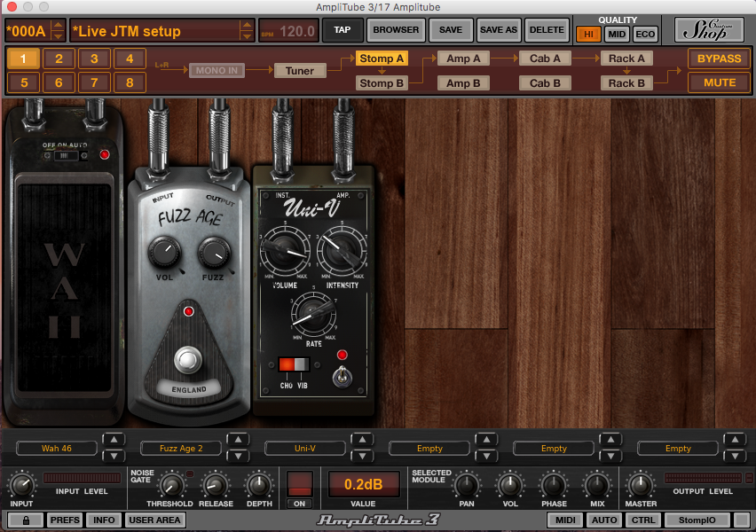The height and width of the screenshot is (532, 756).
Task: Click the TAP tempo button
Action: tap(343, 30)
